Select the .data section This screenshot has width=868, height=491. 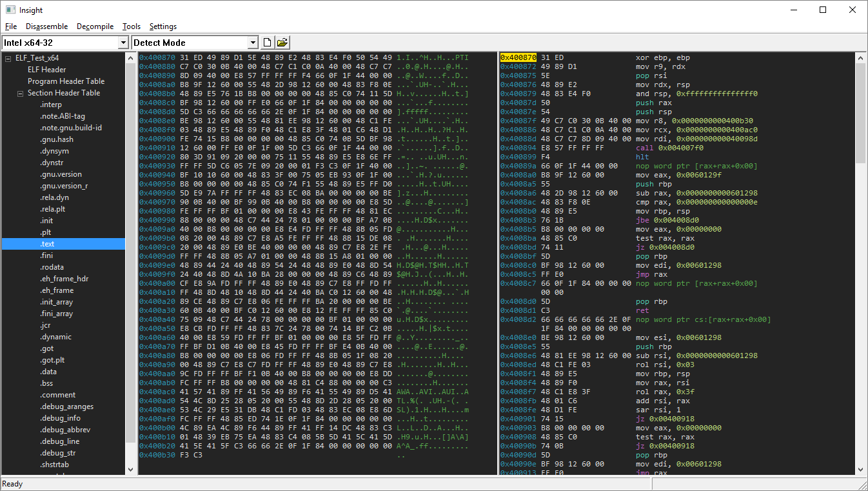48,372
